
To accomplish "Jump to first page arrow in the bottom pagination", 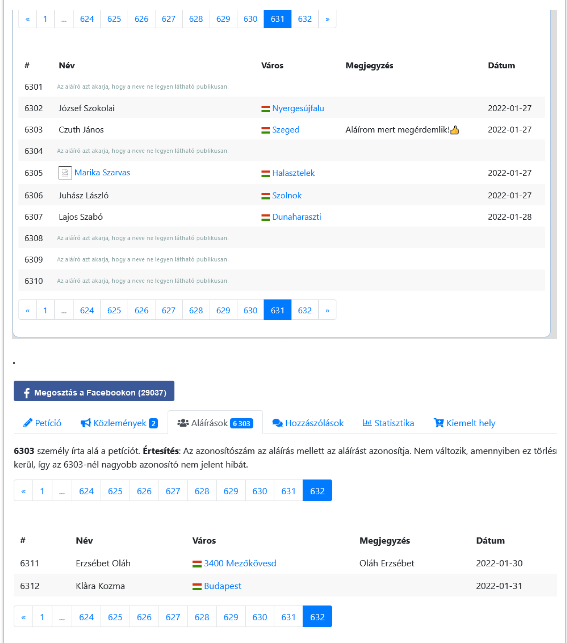I will [x=23, y=616].
